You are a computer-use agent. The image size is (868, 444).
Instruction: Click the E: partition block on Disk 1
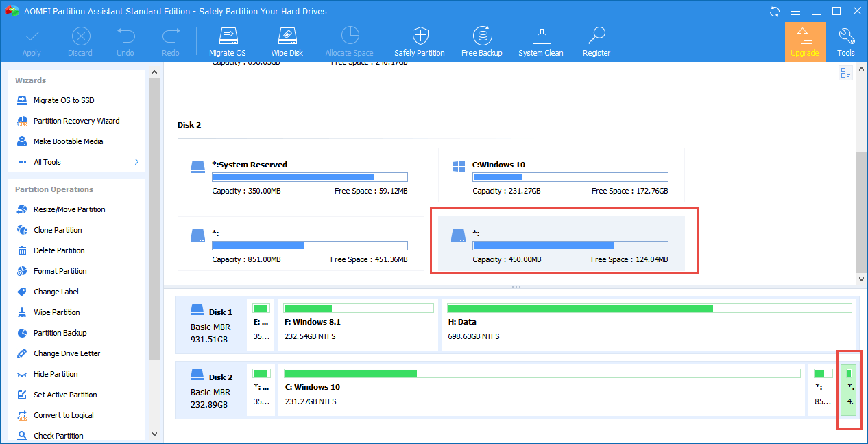point(261,325)
